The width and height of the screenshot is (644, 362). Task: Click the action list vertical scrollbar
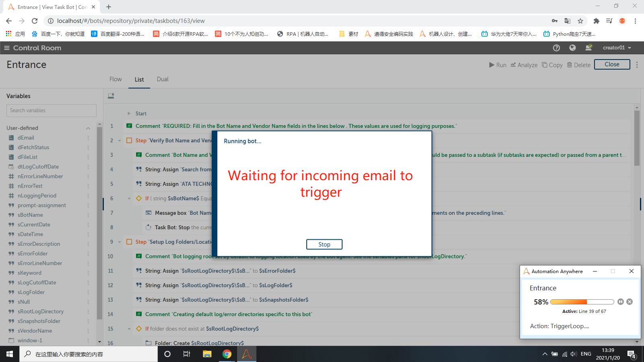(637, 138)
